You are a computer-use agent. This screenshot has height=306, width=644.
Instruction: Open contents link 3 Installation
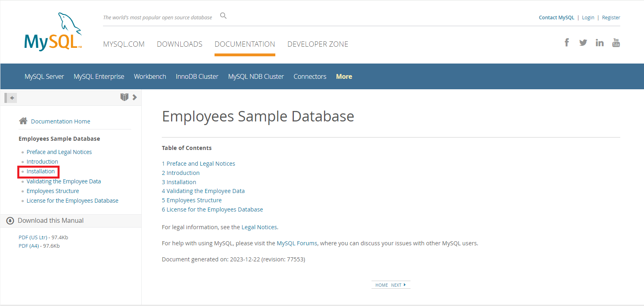[x=179, y=182]
